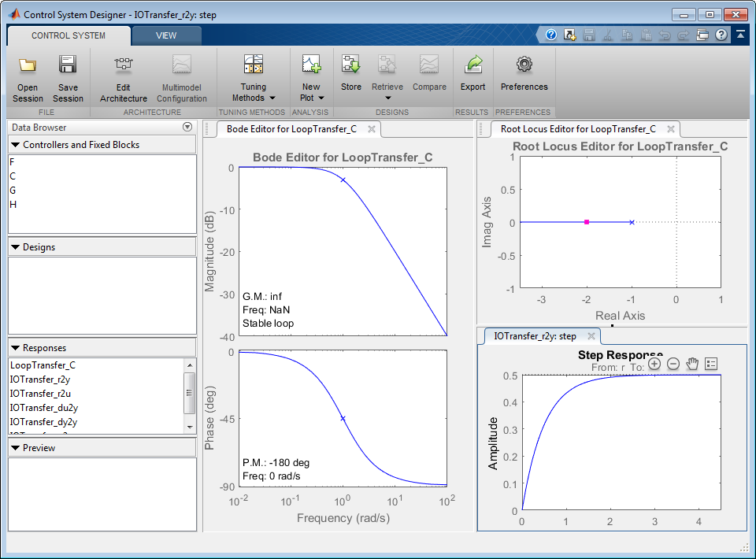Open the New Plot dropdown
The width and height of the screenshot is (756, 559).
(x=311, y=92)
